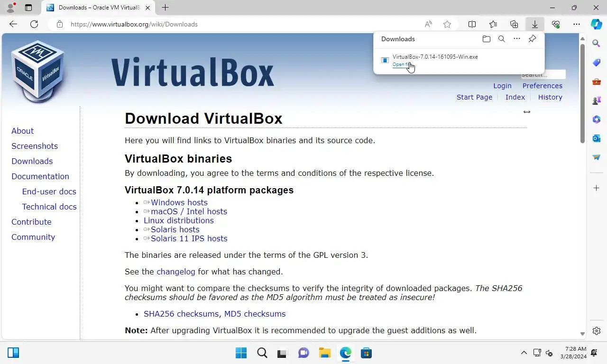Image resolution: width=607 pixels, height=364 pixels.
Task: Open split screen icon in toolbar
Action: coord(472,24)
